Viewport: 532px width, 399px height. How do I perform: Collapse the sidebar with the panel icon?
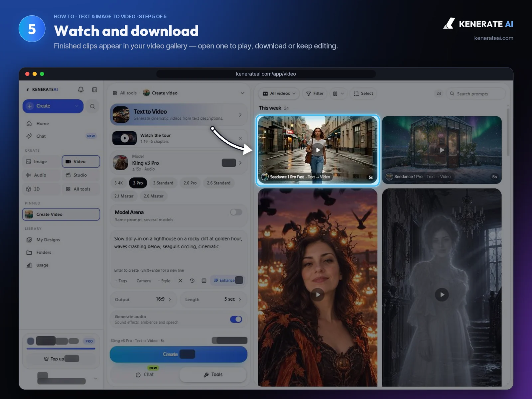pyautogui.click(x=95, y=89)
